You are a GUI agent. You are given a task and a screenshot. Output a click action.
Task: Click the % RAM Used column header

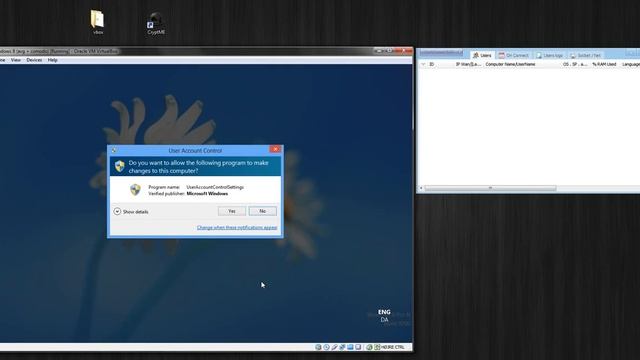coord(604,64)
